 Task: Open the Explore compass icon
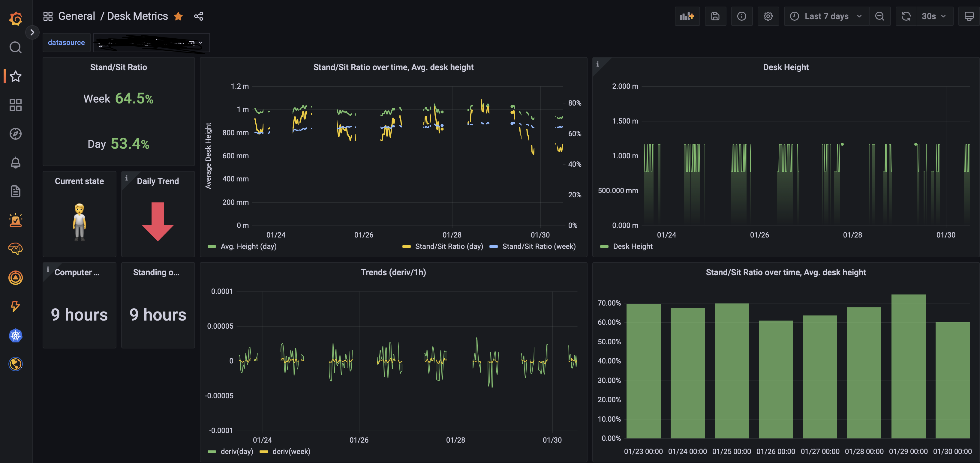[16, 134]
